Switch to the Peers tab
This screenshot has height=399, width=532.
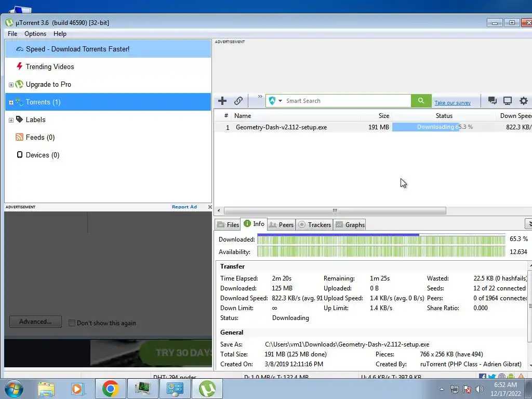coord(282,224)
